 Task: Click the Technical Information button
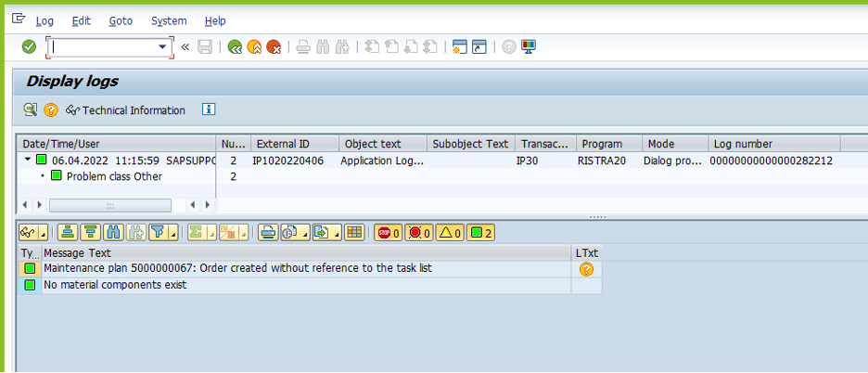(125, 110)
